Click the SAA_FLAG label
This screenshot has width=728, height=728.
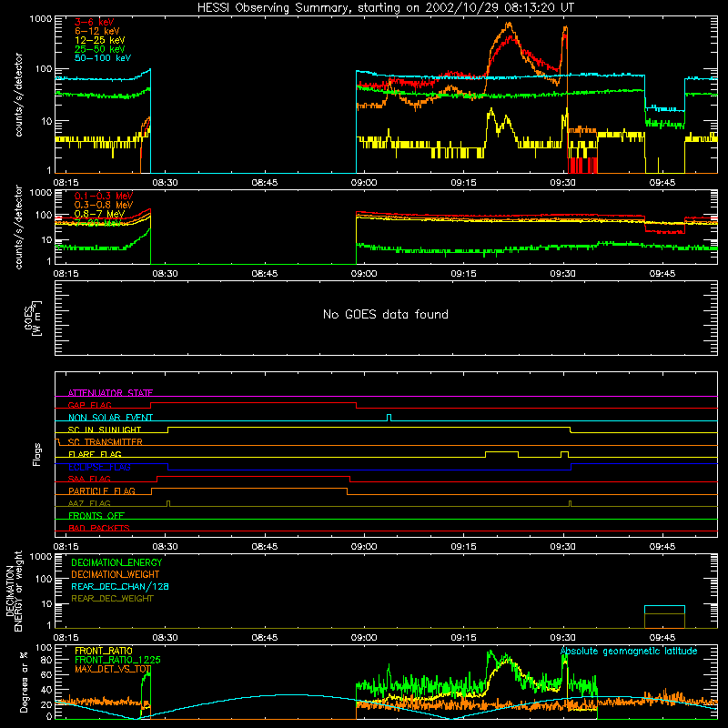click(89, 479)
